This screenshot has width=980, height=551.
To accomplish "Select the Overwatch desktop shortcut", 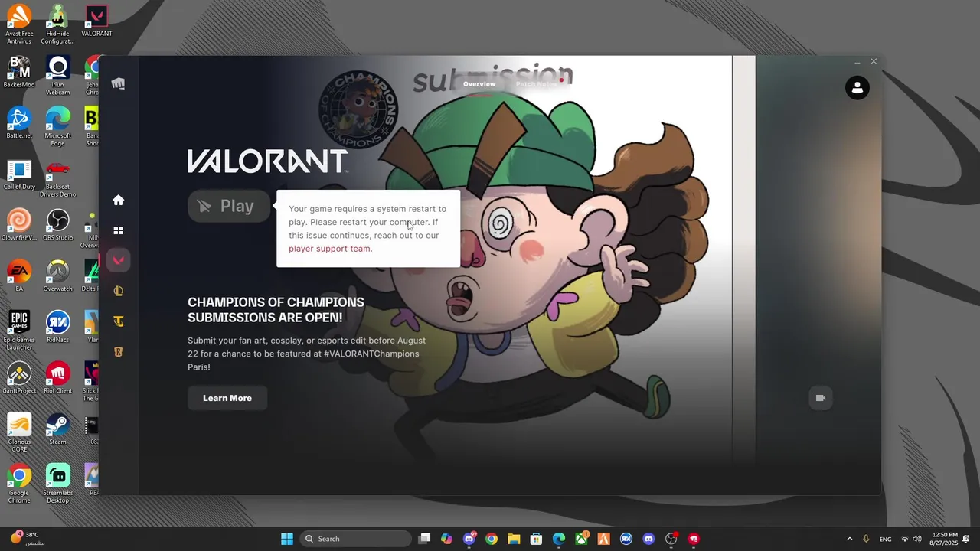I will [x=57, y=276].
